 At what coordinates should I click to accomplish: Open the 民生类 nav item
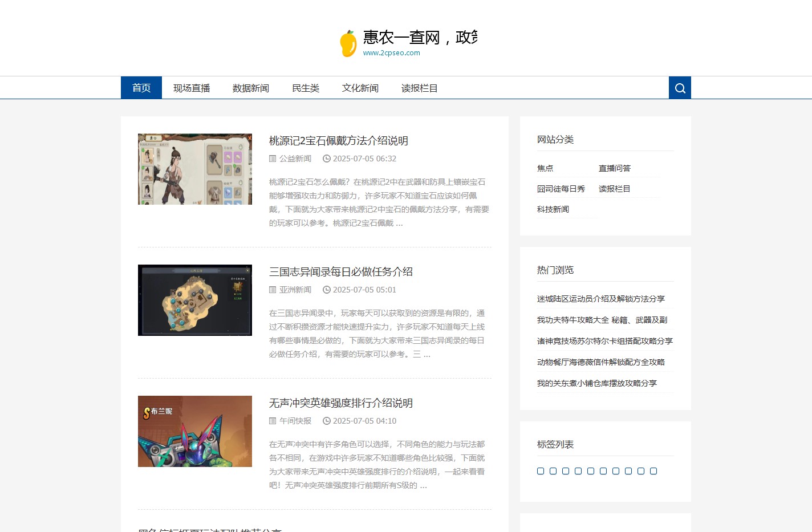point(306,88)
